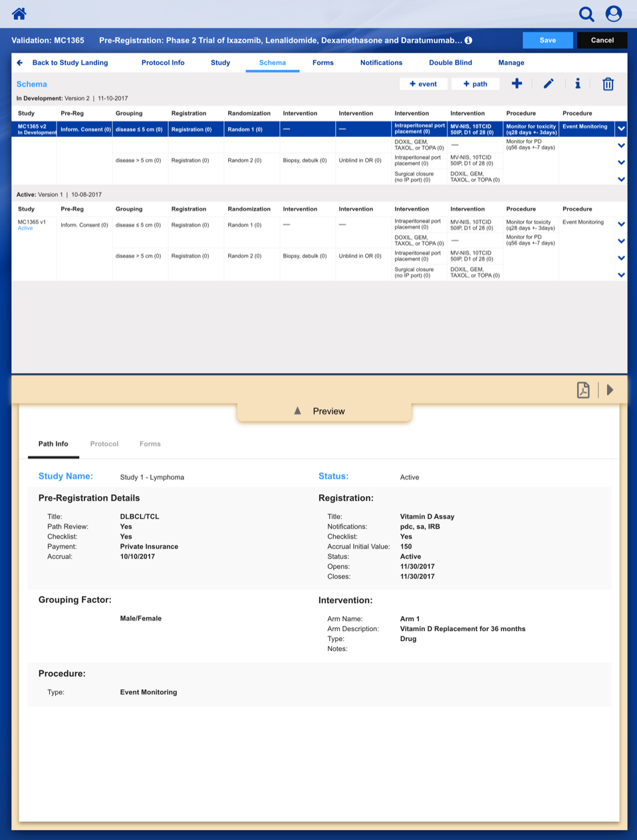Click Male/Female grouping factor

click(141, 619)
